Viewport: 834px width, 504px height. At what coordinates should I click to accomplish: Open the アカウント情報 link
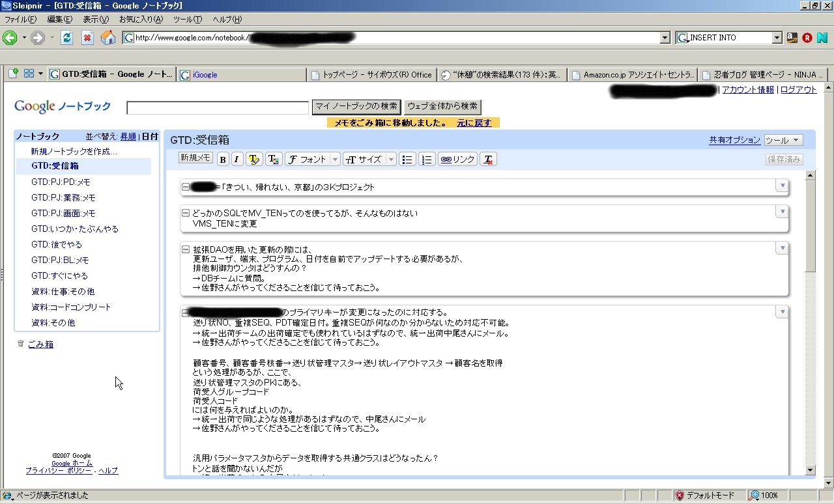pyautogui.click(x=748, y=90)
